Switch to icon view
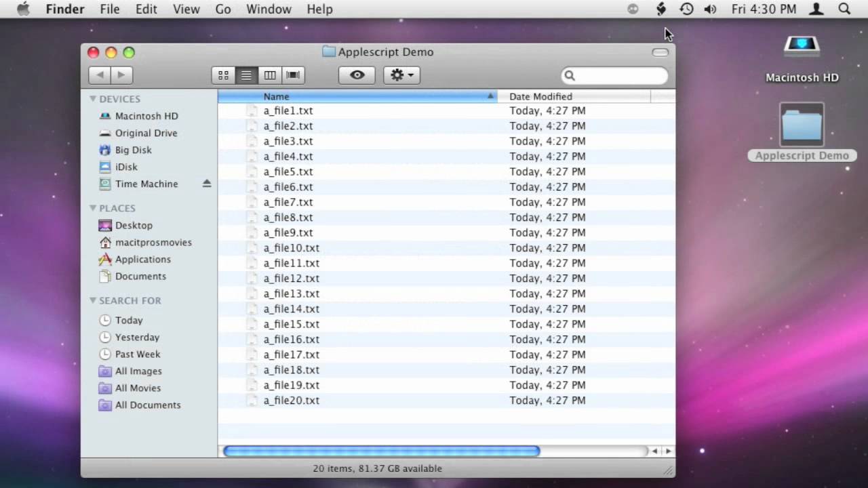 coord(223,75)
